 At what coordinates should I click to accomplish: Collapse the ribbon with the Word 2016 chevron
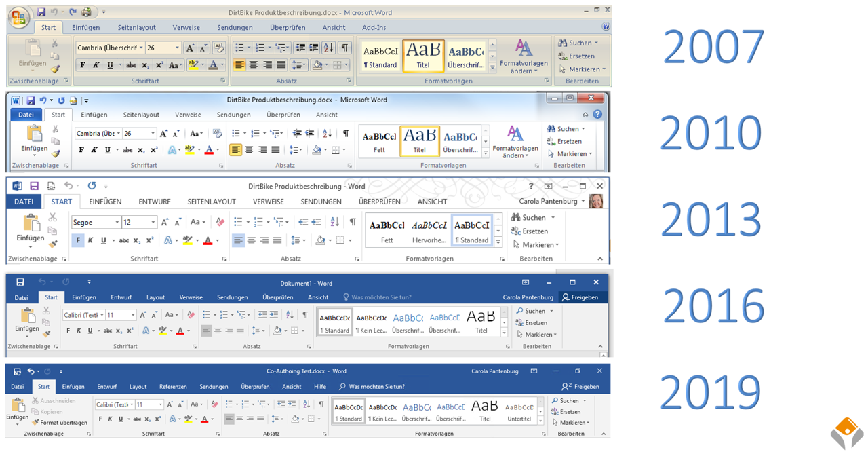(x=600, y=347)
